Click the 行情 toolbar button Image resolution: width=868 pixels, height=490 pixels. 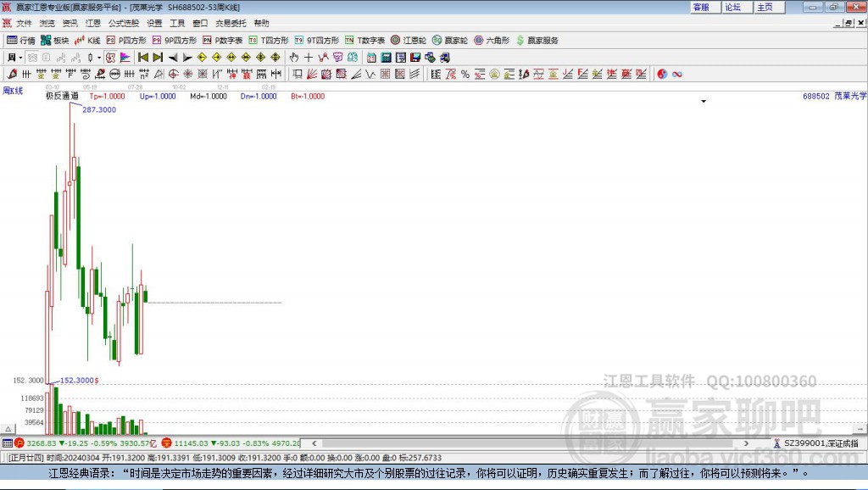click(21, 41)
